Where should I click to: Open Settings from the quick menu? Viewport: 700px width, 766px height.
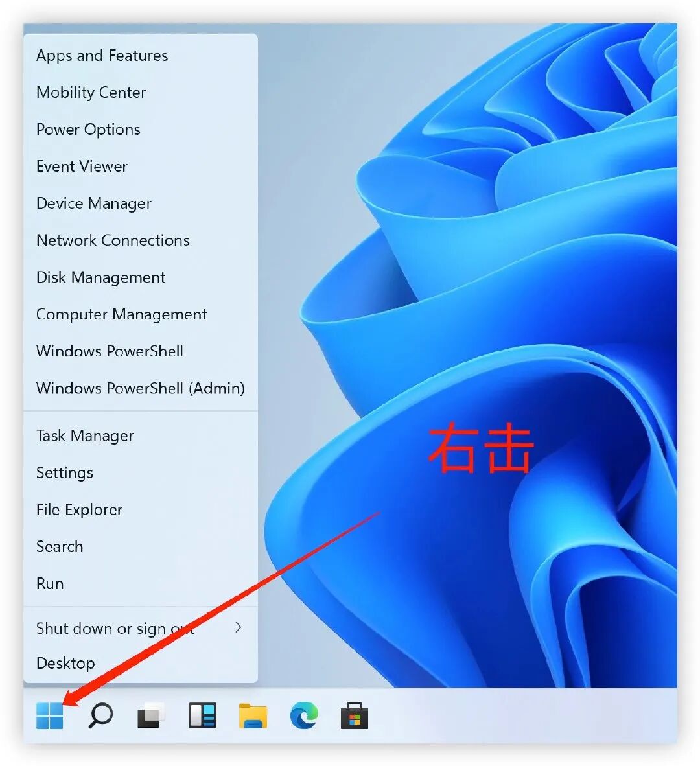tap(64, 472)
